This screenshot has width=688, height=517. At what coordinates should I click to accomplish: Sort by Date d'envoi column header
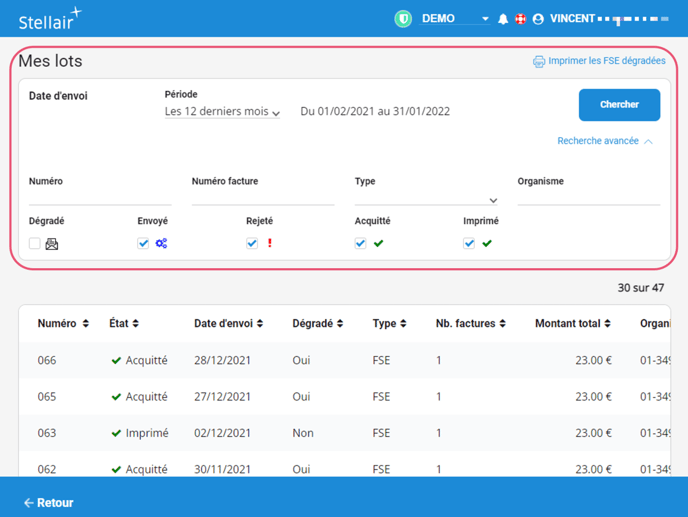tap(228, 324)
